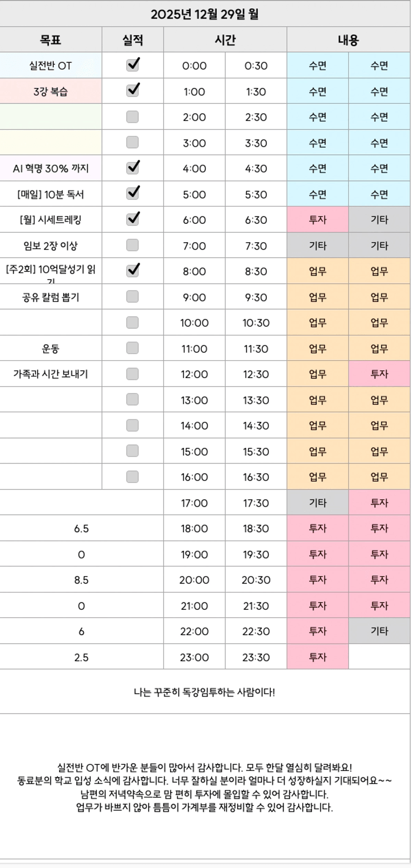411x868 pixels.
Task: Select the 나는 꾸준히 독강임투하는 사람이다 affirmation cell
Action: (205, 692)
